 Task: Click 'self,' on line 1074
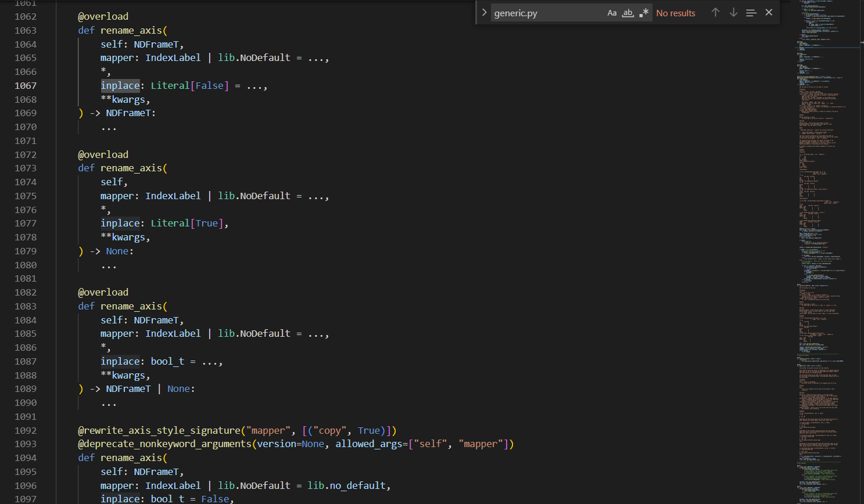click(x=114, y=182)
